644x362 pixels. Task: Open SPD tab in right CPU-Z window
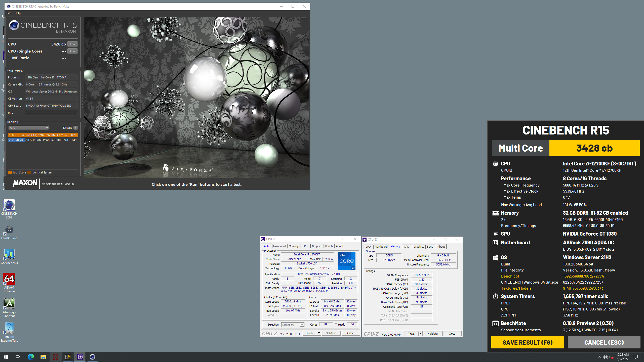pyautogui.click(x=407, y=247)
